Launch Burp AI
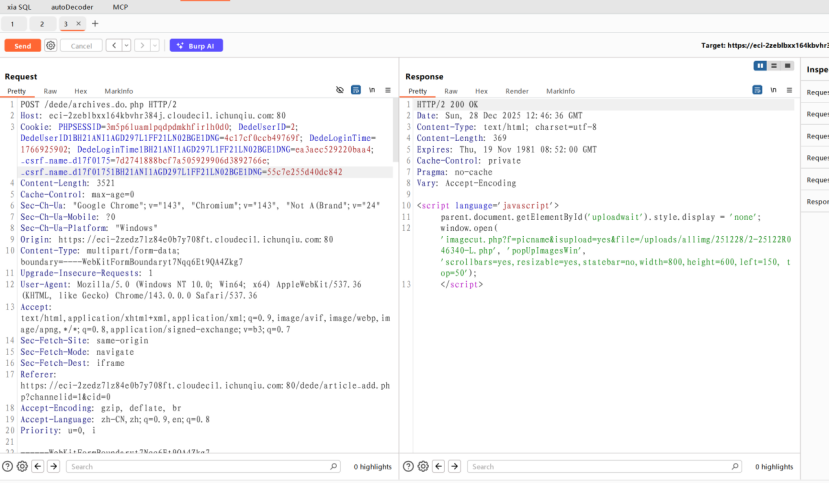 click(196, 46)
